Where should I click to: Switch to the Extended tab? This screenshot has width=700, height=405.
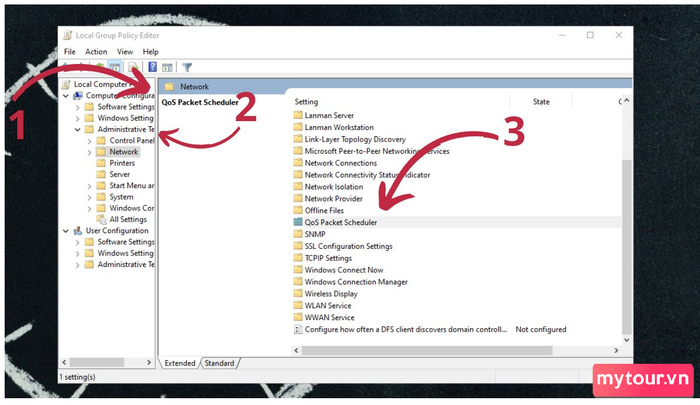179,363
